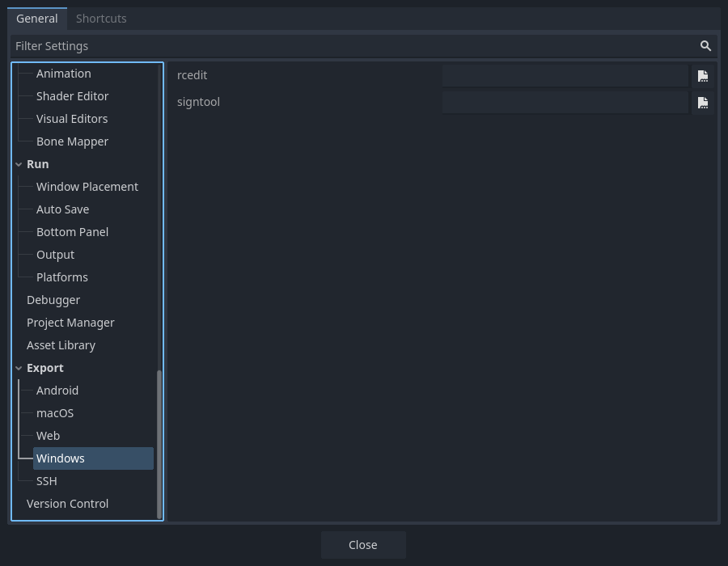
Task: Close the Editor Settings dialog
Action: (363, 545)
